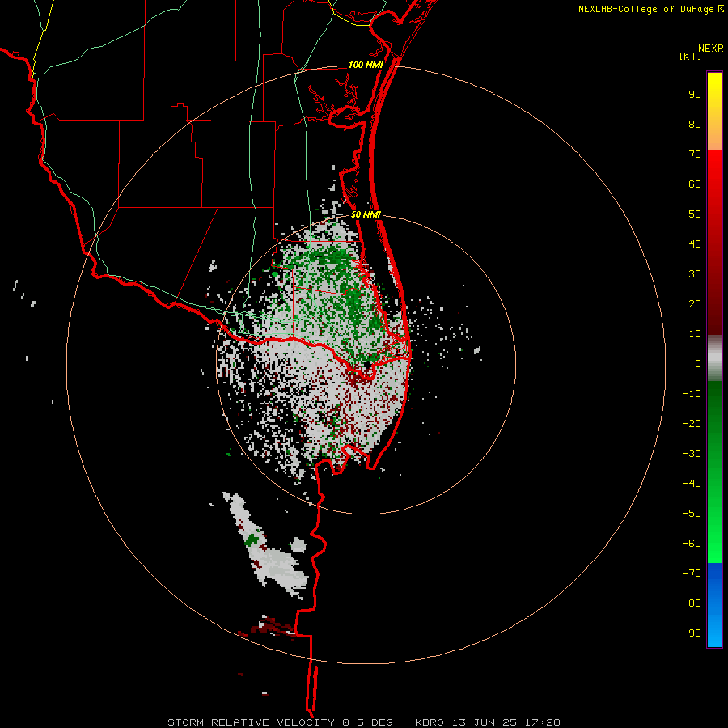
Task: Select the [KT] units label
Action: 691,56
